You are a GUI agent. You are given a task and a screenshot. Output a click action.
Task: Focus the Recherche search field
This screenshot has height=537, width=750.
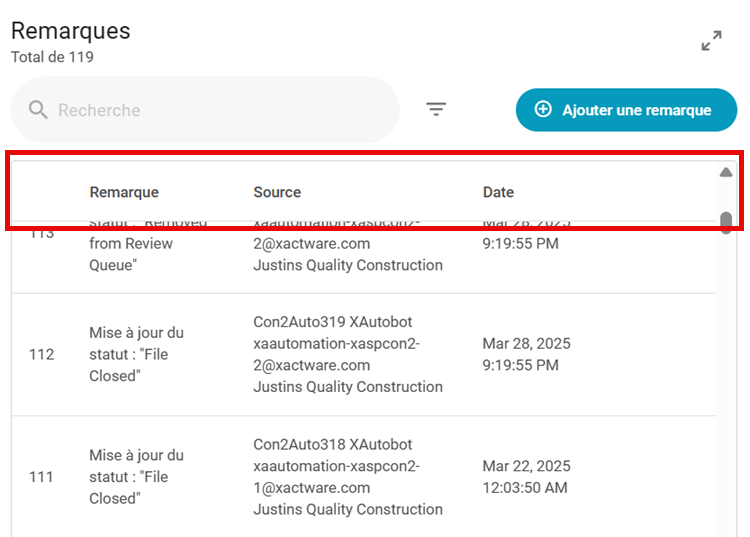click(220, 110)
